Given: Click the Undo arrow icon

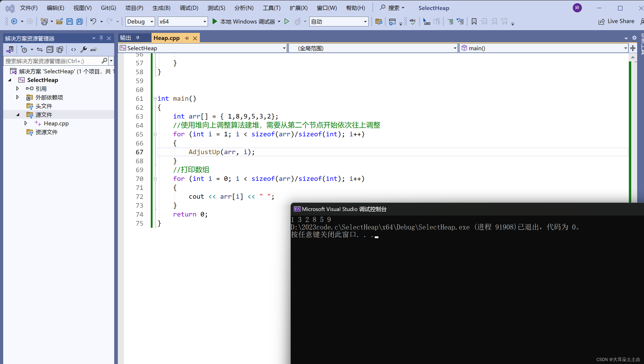Looking at the screenshot, I should (x=93, y=21).
